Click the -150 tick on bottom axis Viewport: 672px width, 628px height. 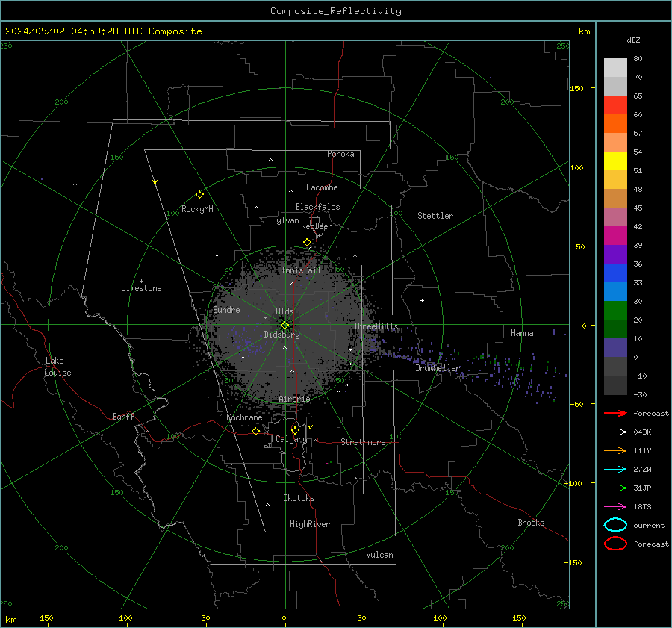coord(44,618)
